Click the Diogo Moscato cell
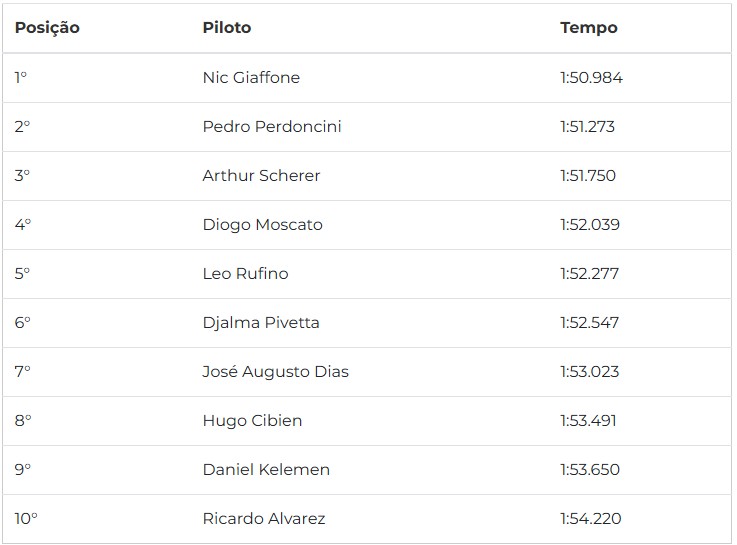The height and width of the screenshot is (545, 737). click(x=262, y=225)
